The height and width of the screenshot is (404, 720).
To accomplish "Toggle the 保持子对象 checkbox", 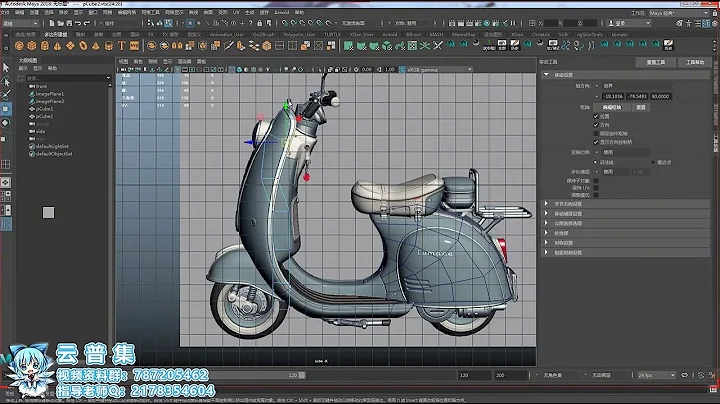I will pyautogui.click(x=596, y=181).
